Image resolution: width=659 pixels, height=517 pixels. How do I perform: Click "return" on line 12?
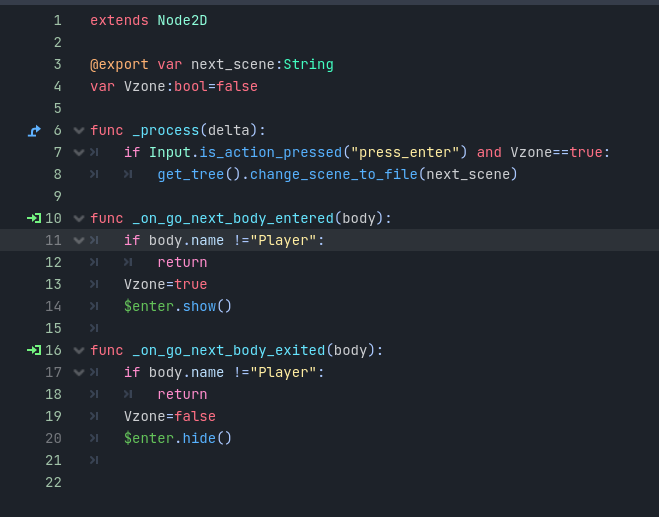182,263
